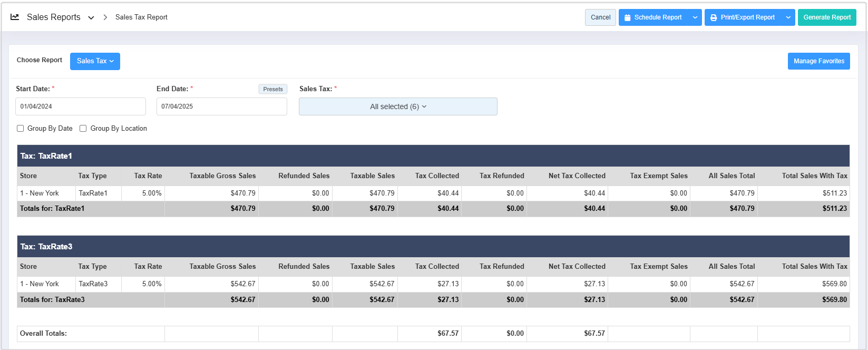Click the printer icon on Print/Export Report

click(x=714, y=17)
